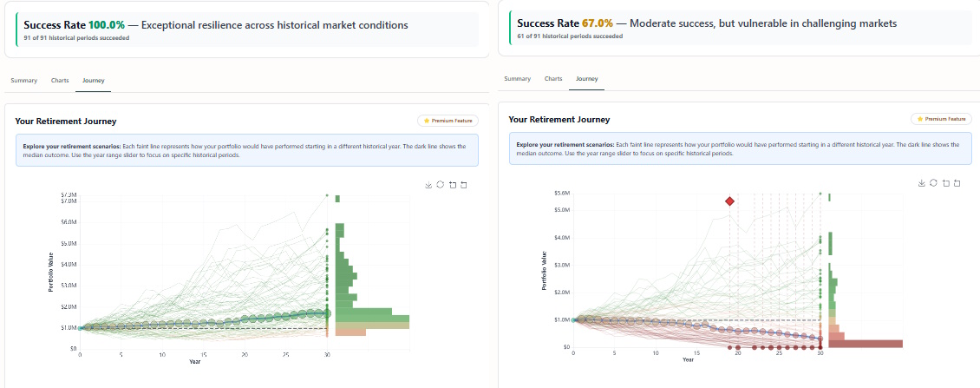Activate area zoom on 67.0% success chart
This screenshot has width=980, height=388.
945,183
